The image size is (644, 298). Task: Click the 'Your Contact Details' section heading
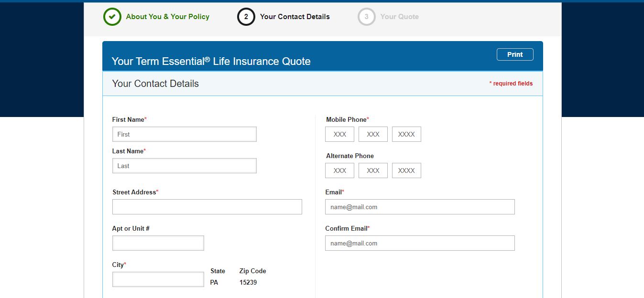tap(155, 84)
